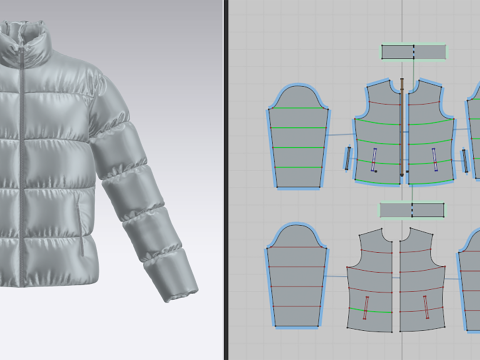Click the zipper slider at the zipper's bottom end
The width and height of the screenshot is (480, 360).
(402, 174)
